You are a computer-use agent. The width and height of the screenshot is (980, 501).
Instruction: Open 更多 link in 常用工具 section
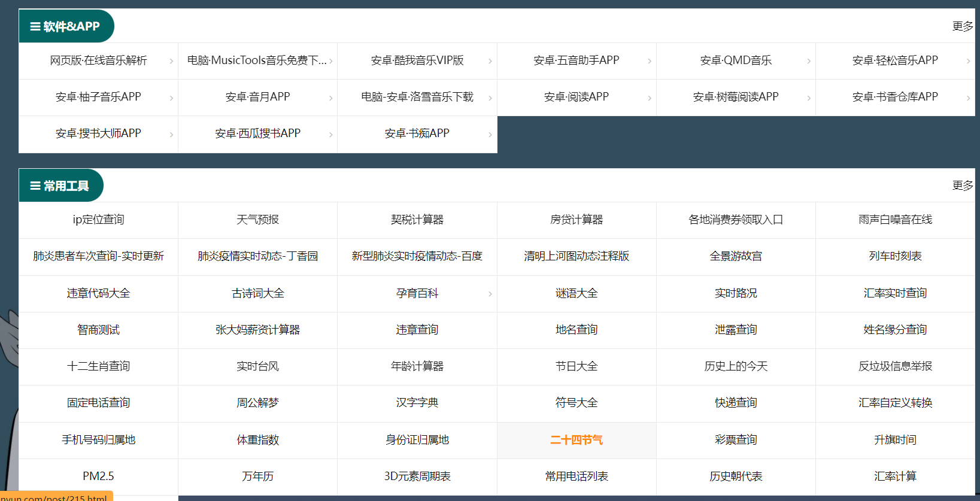coord(962,186)
